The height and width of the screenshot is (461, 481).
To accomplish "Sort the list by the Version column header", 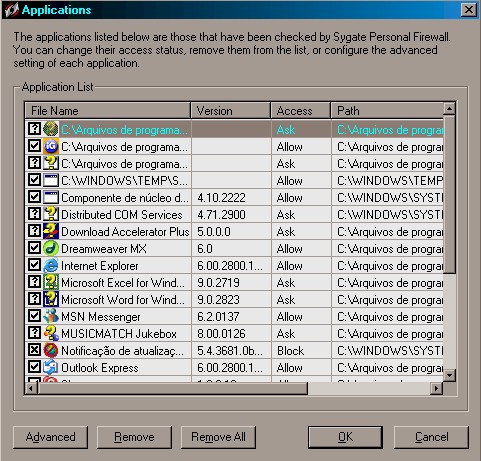I will click(231, 111).
